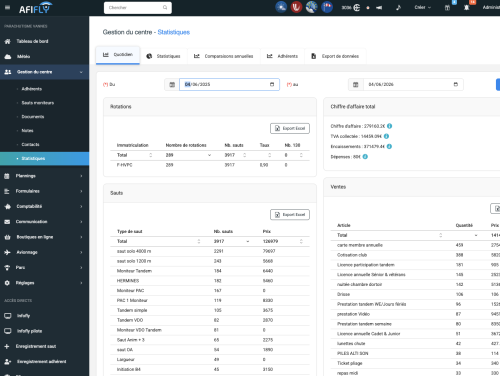Open the globe with stars round icon
Viewport: 500px width, 376px height.
pyautogui.click(x=312, y=7)
